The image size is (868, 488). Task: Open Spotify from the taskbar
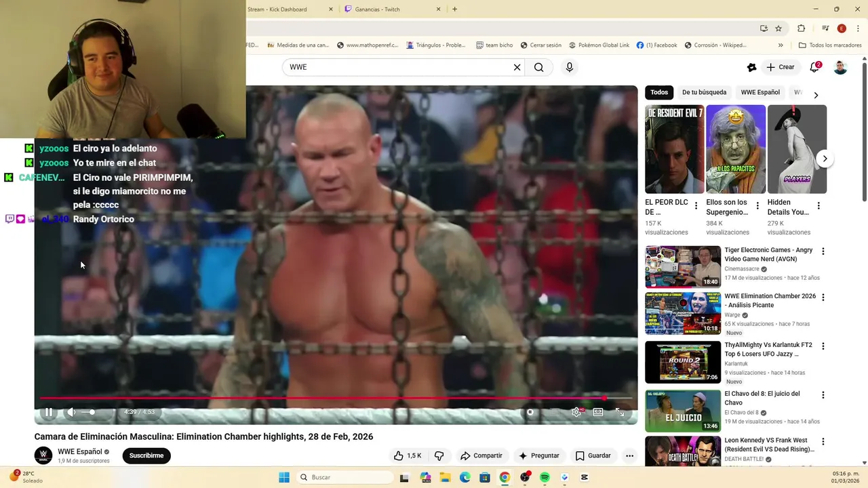point(545,477)
